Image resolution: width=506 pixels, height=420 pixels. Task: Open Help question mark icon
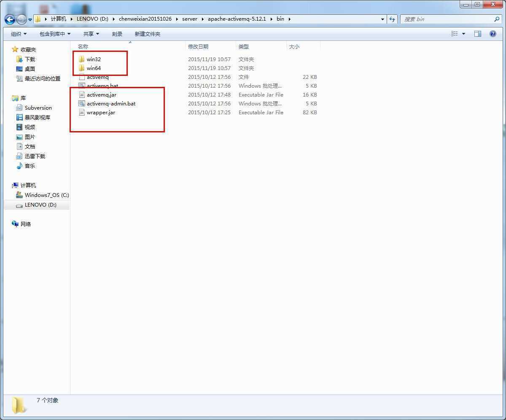click(493, 34)
